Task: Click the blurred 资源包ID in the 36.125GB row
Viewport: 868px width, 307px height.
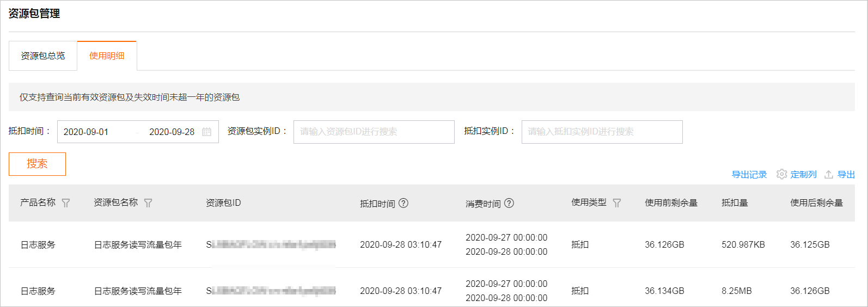Action: (271, 245)
